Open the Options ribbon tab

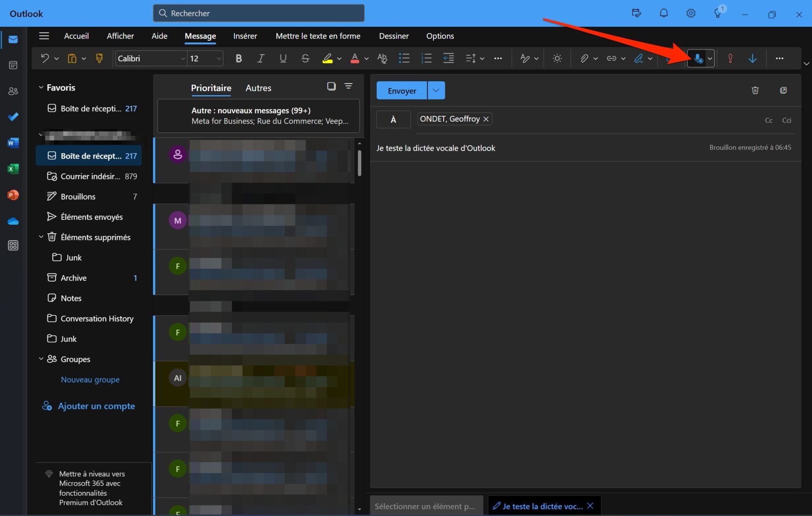point(440,36)
